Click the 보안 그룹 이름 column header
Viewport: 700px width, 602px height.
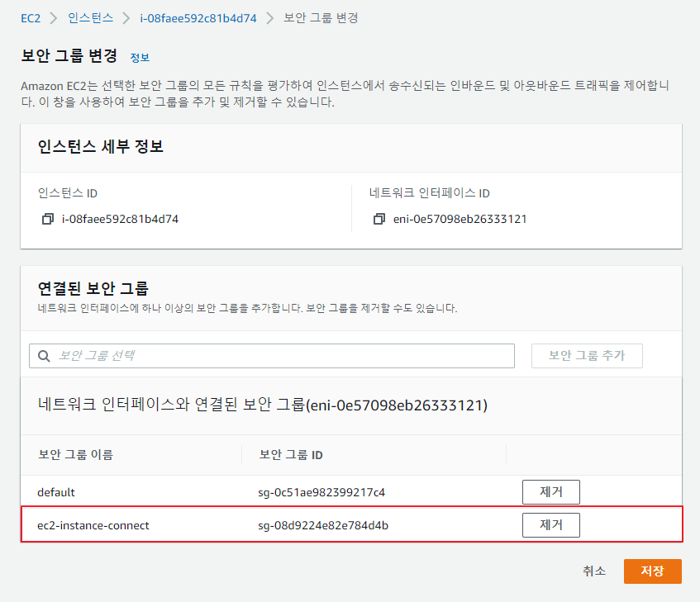point(75,455)
